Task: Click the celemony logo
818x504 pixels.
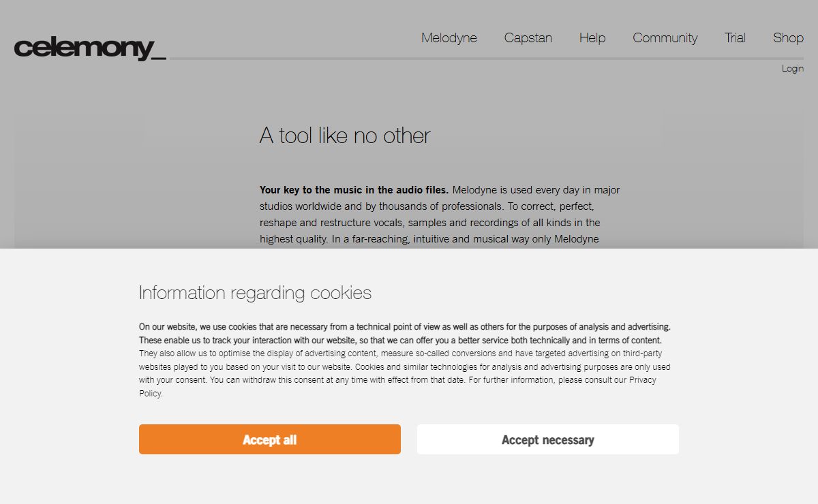Action: tap(90, 48)
